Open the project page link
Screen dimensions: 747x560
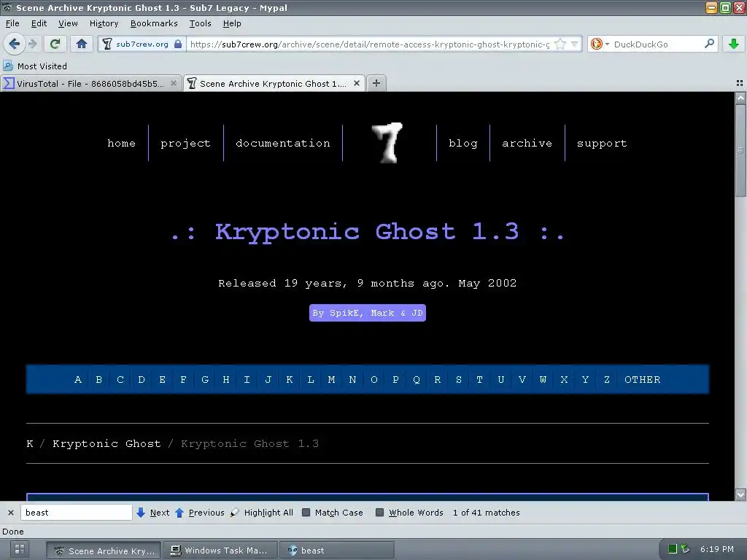(185, 144)
